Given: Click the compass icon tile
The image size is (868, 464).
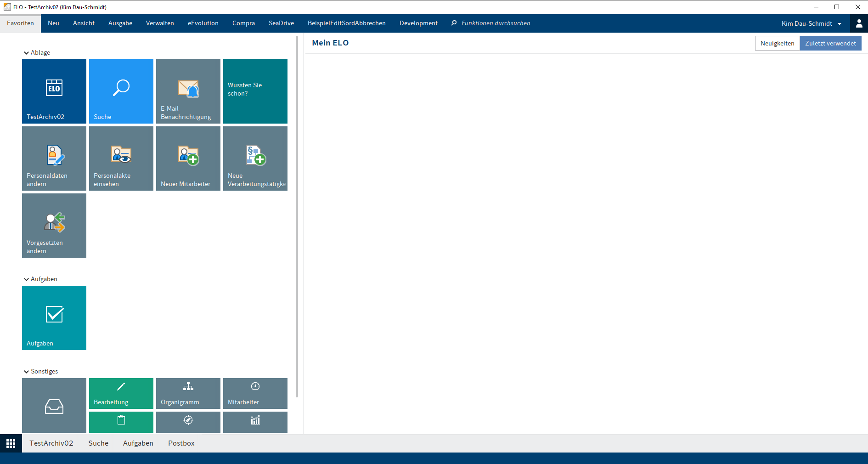Looking at the screenshot, I should tap(188, 422).
